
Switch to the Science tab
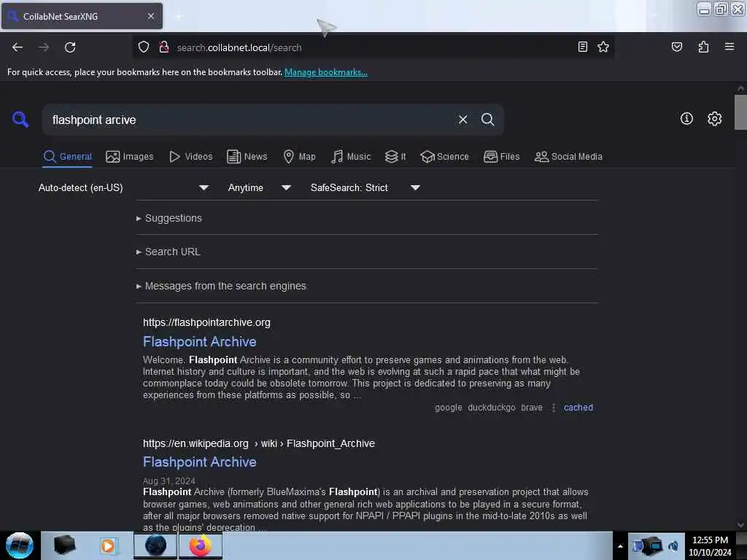pos(444,156)
